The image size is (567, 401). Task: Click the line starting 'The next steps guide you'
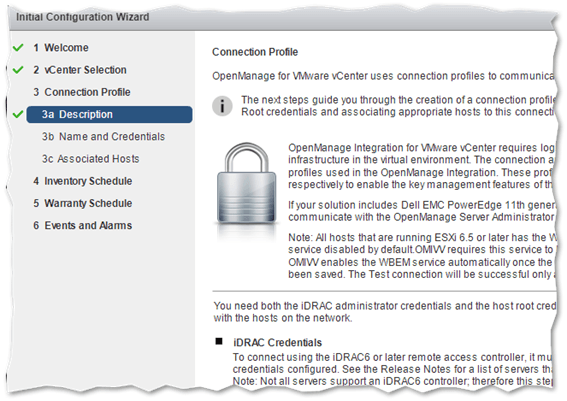[x=398, y=100]
